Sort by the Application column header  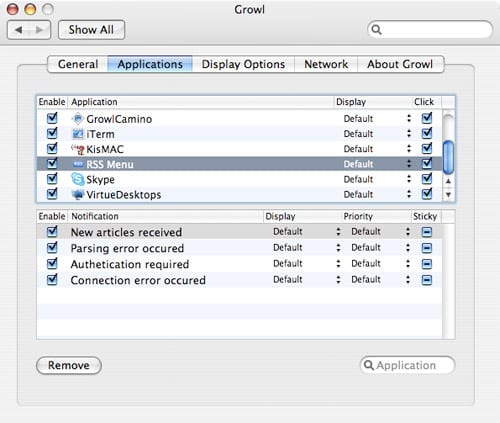click(x=201, y=102)
